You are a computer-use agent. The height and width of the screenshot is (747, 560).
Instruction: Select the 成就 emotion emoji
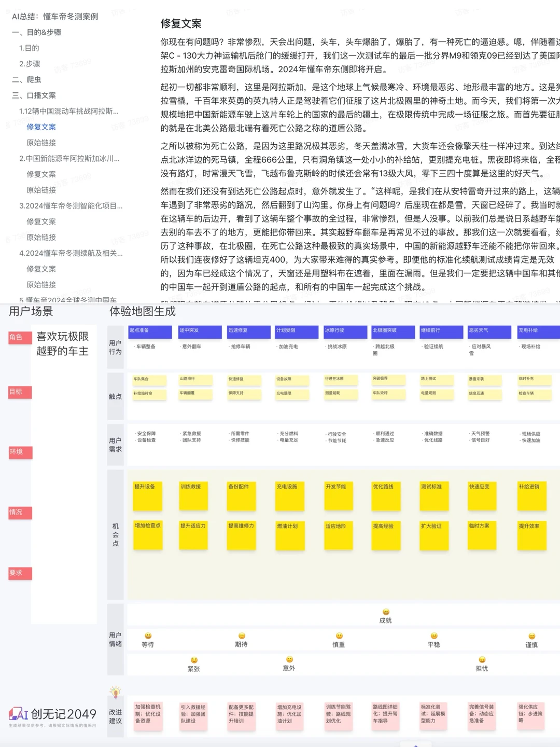[386, 612]
